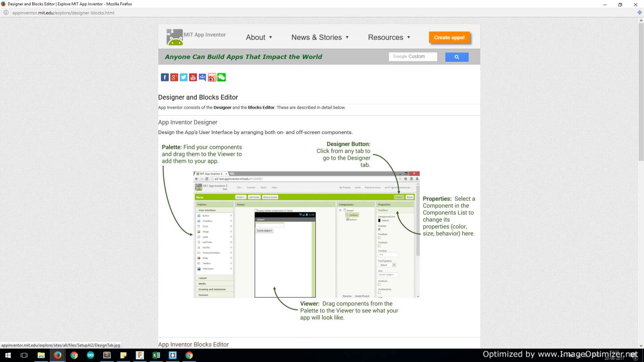Focus the Google Custom search field
The height and width of the screenshot is (362, 644).
(x=413, y=57)
